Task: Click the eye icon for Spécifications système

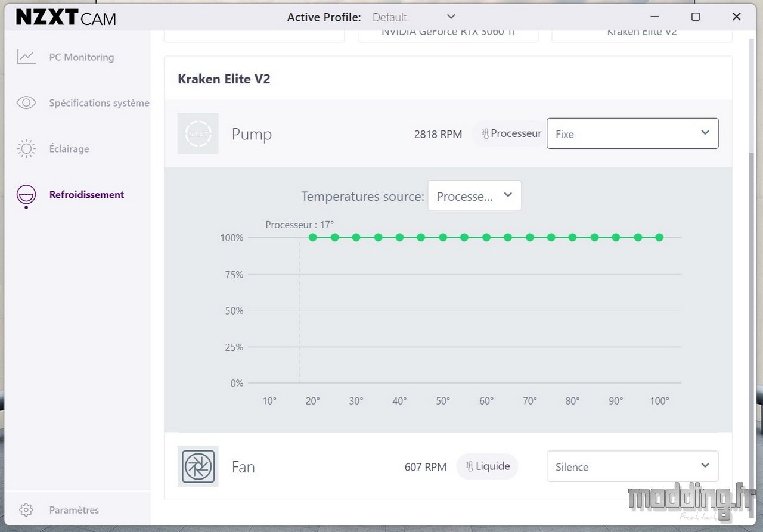Action: pyautogui.click(x=26, y=103)
